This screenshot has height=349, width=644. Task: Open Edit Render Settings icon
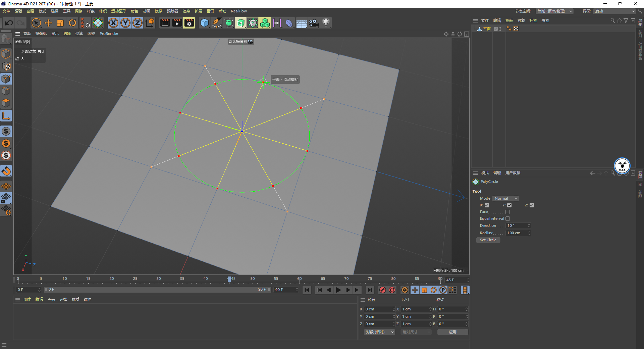(x=189, y=23)
